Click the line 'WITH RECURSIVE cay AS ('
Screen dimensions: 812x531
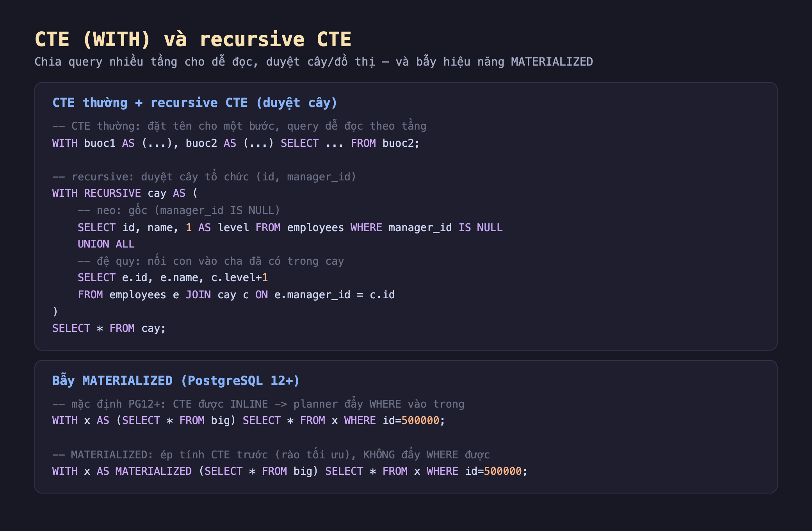[125, 193]
